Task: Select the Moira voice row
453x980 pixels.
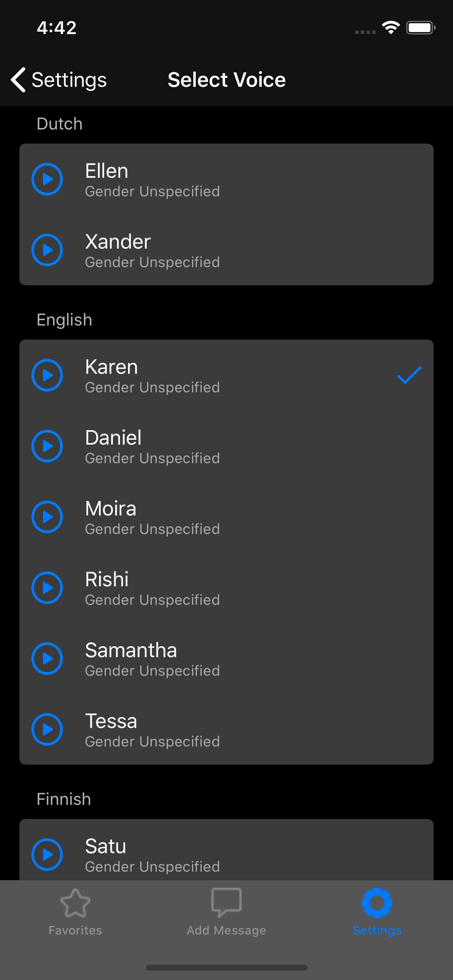Action: click(228, 517)
